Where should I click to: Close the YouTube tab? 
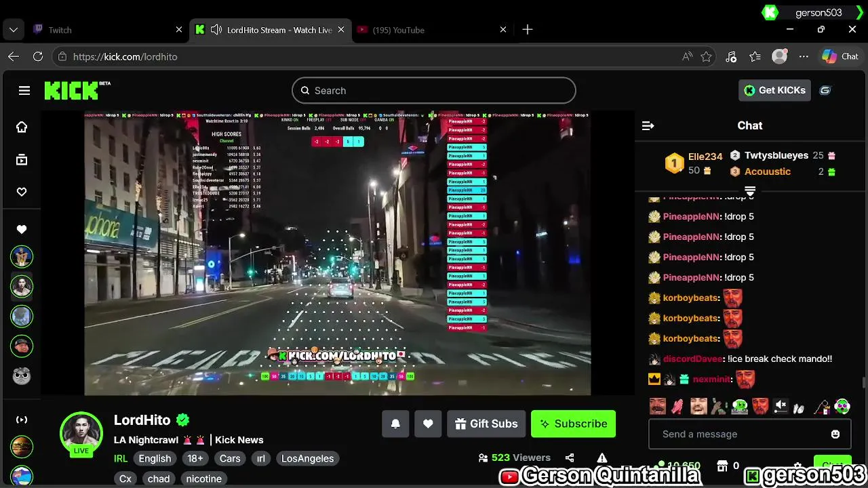pos(503,30)
